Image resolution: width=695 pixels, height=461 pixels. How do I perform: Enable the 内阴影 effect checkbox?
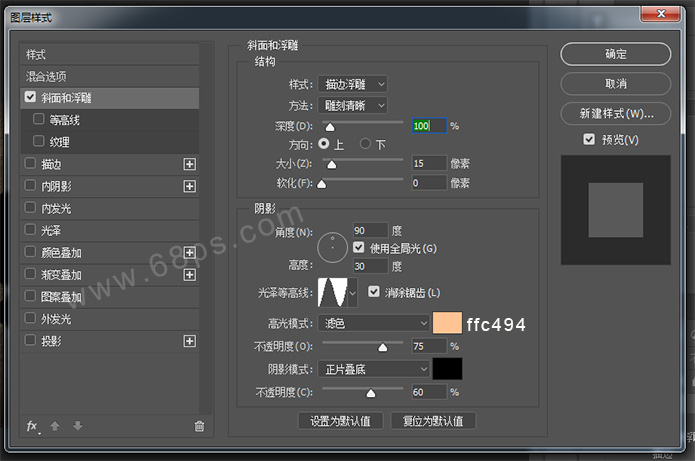(30, 185)
